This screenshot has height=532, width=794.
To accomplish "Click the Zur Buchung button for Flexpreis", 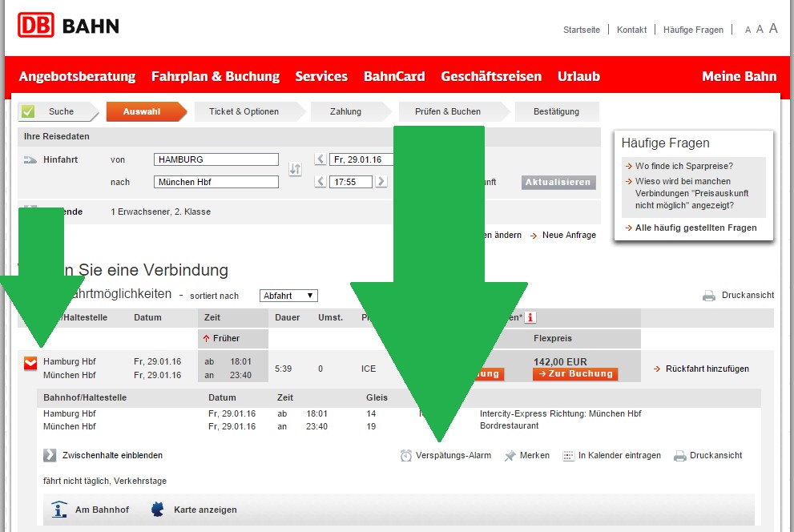I will pos(575,374).
